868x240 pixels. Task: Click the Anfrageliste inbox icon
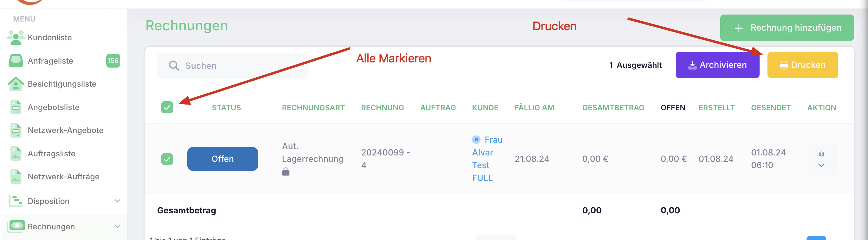[x=16, y=61]
